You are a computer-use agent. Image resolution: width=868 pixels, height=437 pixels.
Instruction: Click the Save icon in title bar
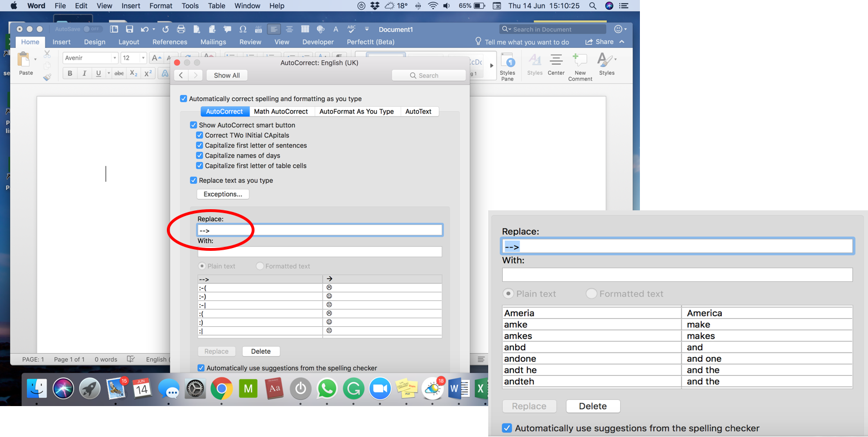pyautogui.click(x=129, y=29)
